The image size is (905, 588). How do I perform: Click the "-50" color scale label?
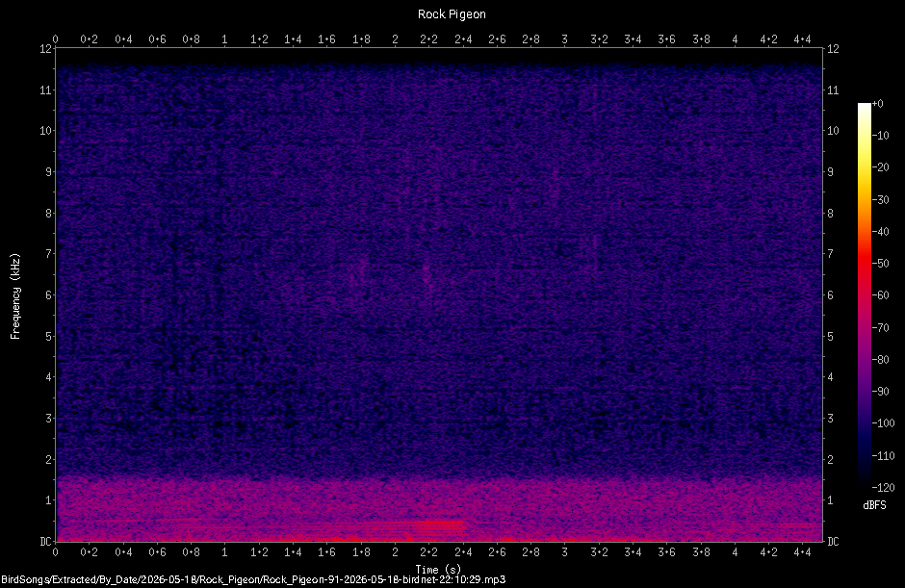point(880,263)
